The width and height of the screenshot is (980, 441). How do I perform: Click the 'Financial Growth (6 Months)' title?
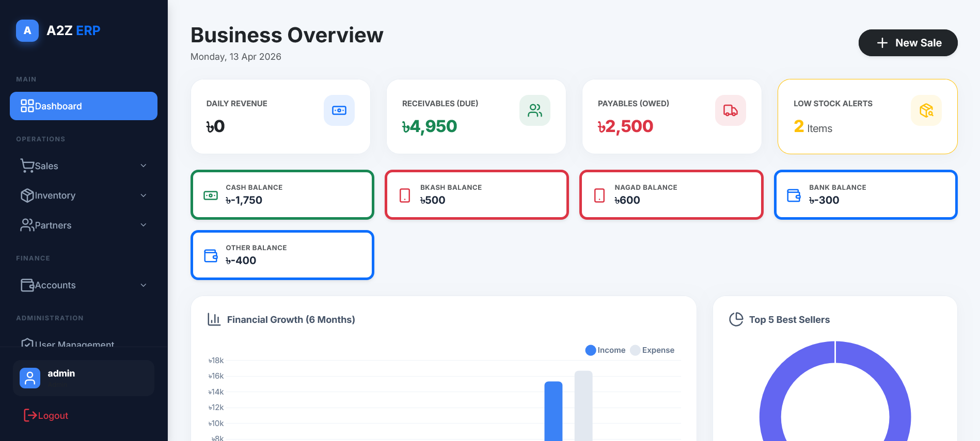click(291, 319)
